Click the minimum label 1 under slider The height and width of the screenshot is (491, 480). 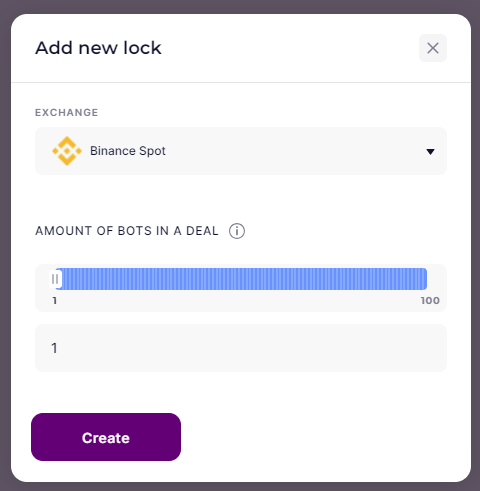click(55, 301)
